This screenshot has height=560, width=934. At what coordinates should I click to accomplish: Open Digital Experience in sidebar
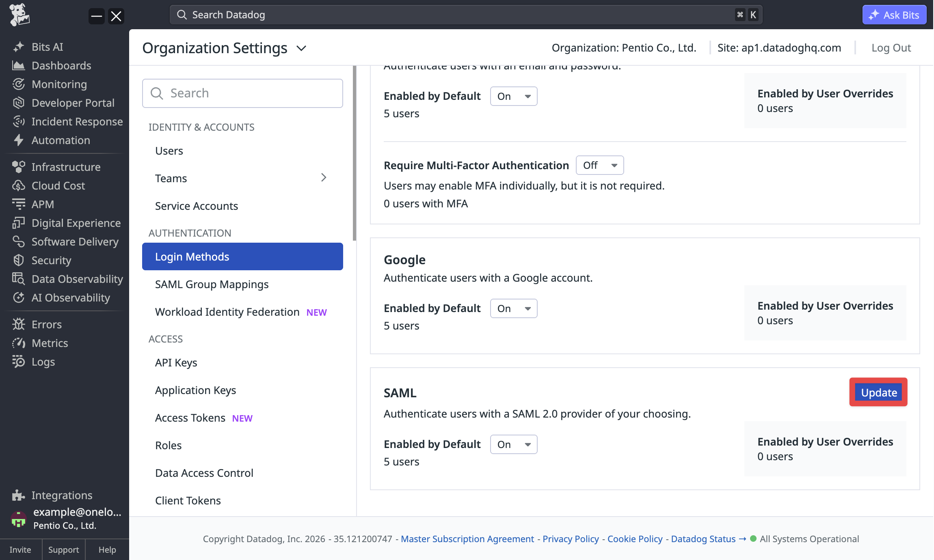click(x=76, y=223)
